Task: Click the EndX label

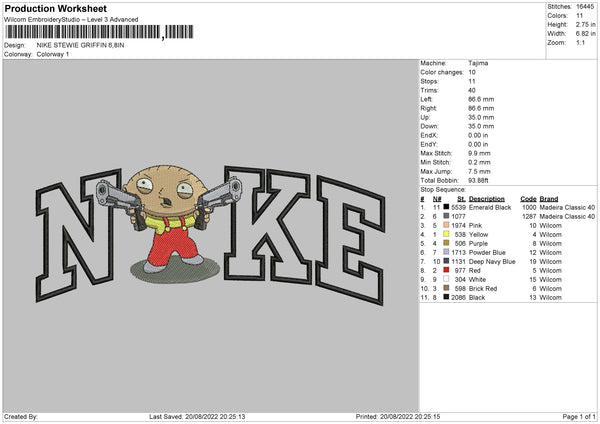Action: [429, 135]
